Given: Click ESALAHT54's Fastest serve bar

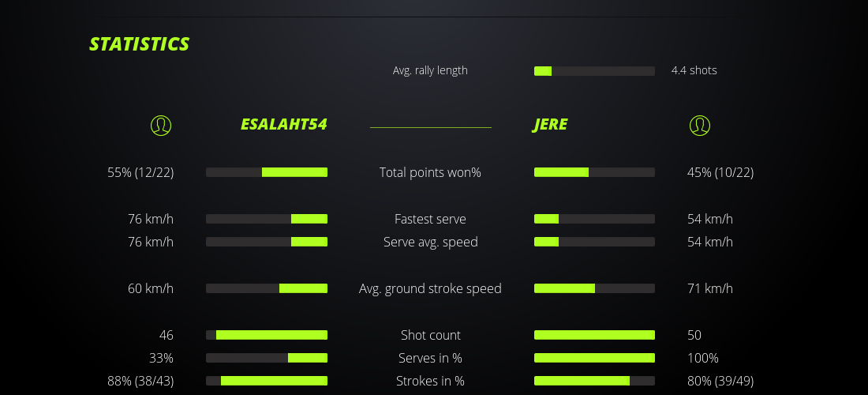Looking at the screenshot, I should pos(267,219).
